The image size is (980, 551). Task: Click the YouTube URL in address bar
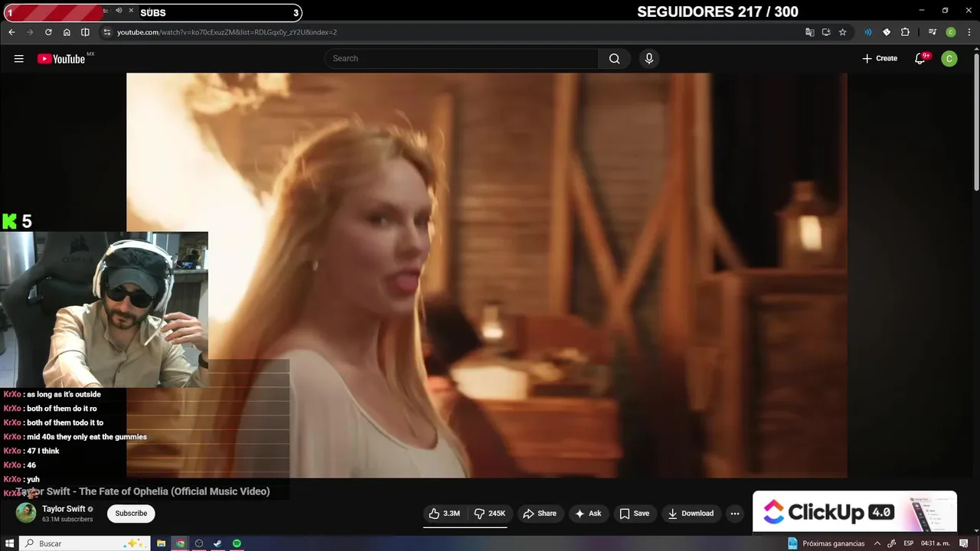tap(227, 32)
